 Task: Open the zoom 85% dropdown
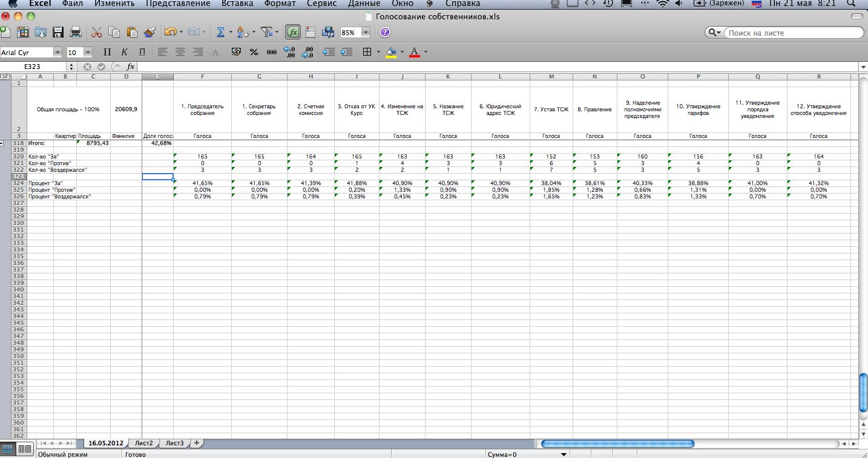[366, 33]
